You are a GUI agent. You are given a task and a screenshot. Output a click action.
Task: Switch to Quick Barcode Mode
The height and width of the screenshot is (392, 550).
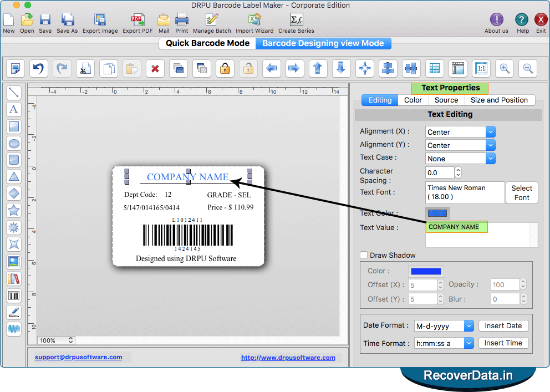coord(207,43)
